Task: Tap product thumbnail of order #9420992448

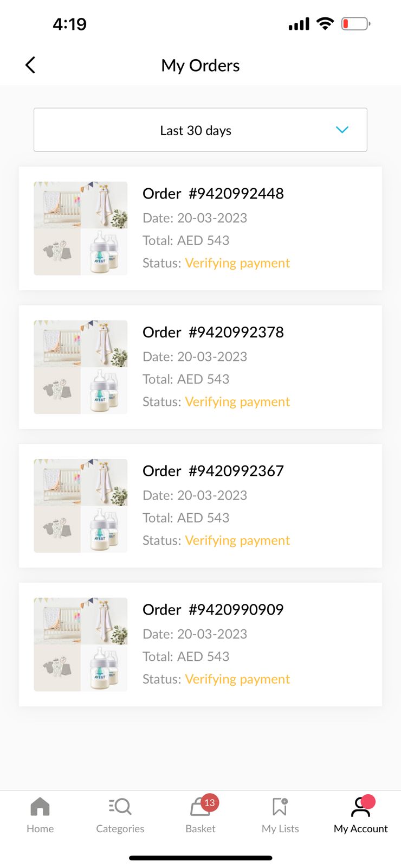Action: pos(81,228)
